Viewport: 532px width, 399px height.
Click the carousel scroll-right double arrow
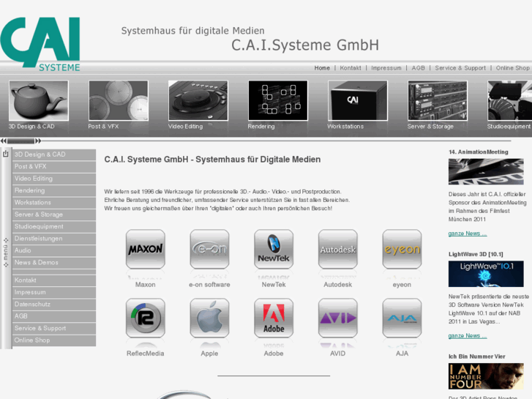pos(38,141)
